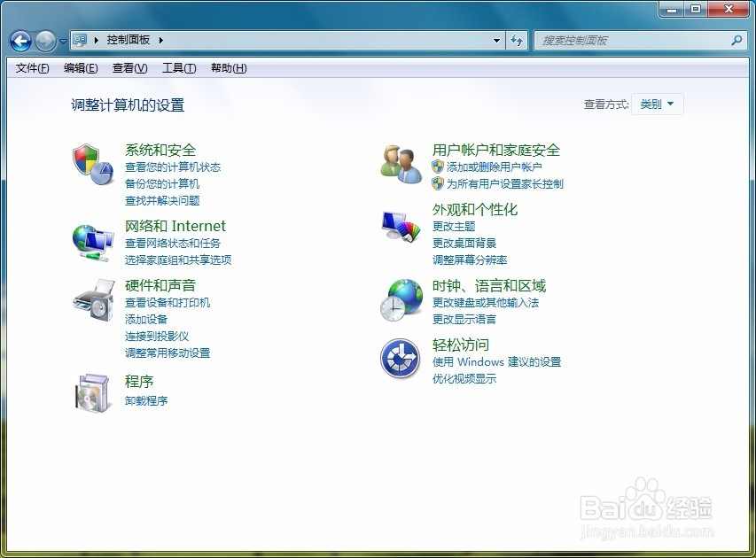Open Ease of Access circular icon
The height and width of the screenshot is (558, 756).
[x=401, y=358]
